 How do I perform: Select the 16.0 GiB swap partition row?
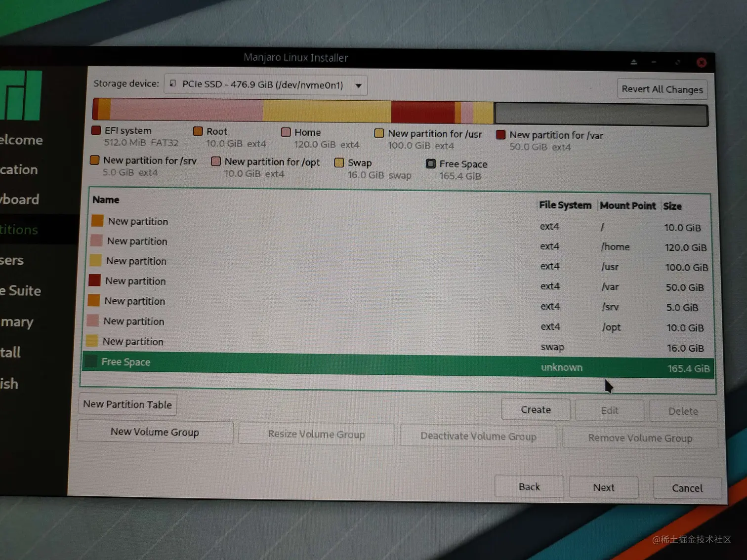coord(399,345)
